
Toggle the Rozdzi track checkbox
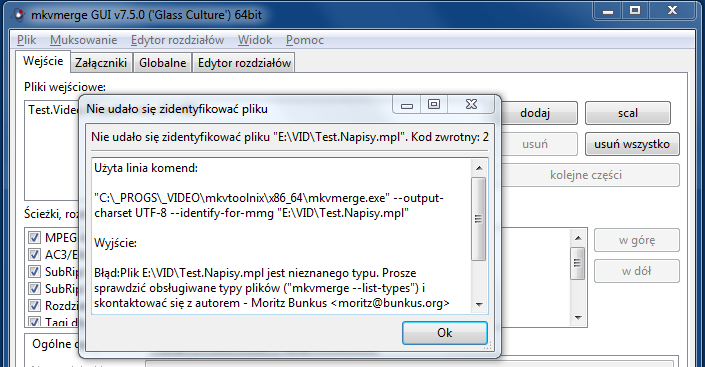pyautogui.click(x=34, y=306)
